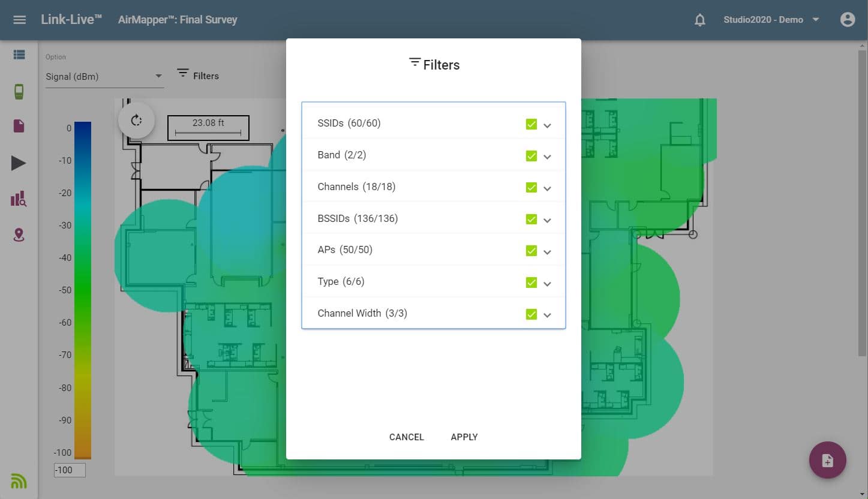Image resolution: width=868 pixels, height=499 pixels.
Task: Click the APPLY button
Action: point(464,437)
